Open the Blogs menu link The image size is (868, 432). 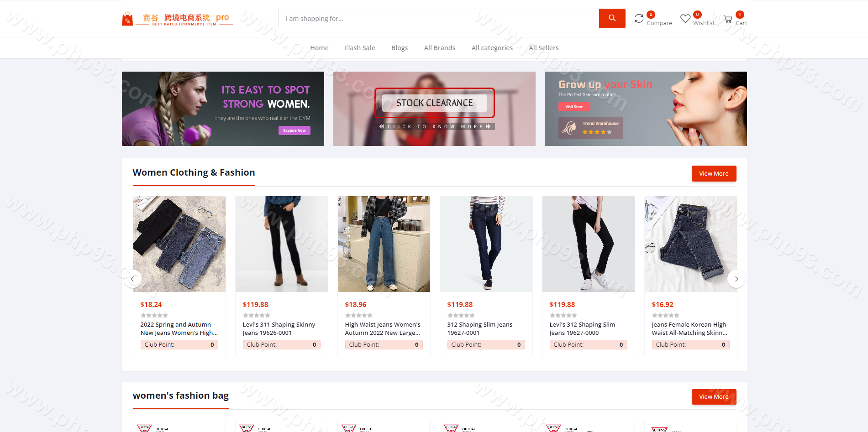(x=399, y=48)
